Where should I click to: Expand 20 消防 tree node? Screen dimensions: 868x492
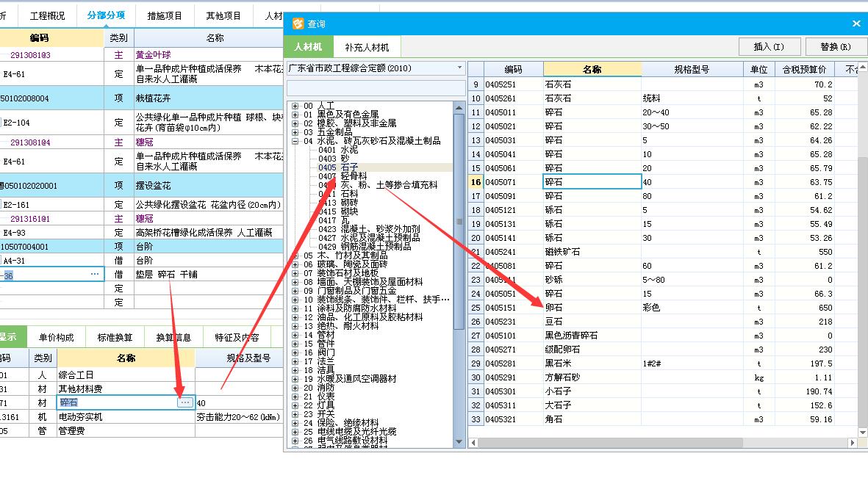pos(295,388)
